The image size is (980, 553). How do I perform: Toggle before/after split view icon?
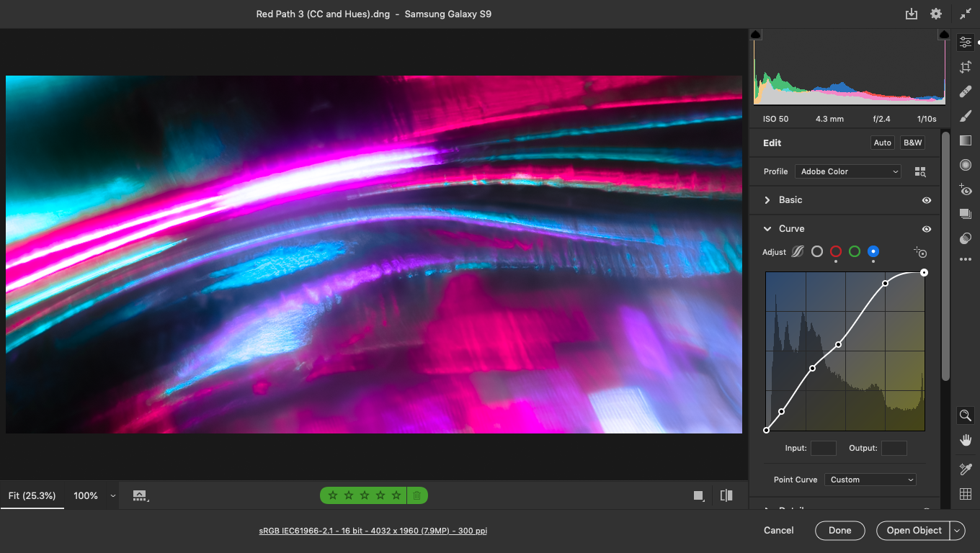click(x=726, y=495)
